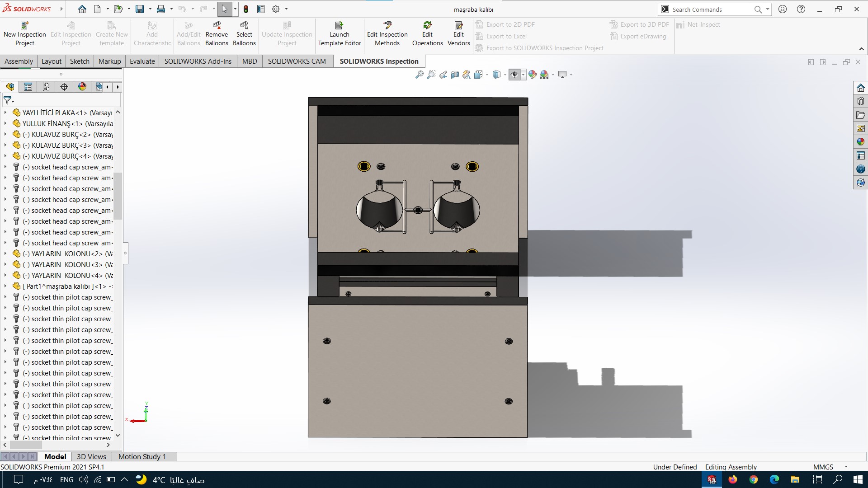Open the Appearances pane in task pane
Viewport: 868px width, 488px height.
pos(860,142)
